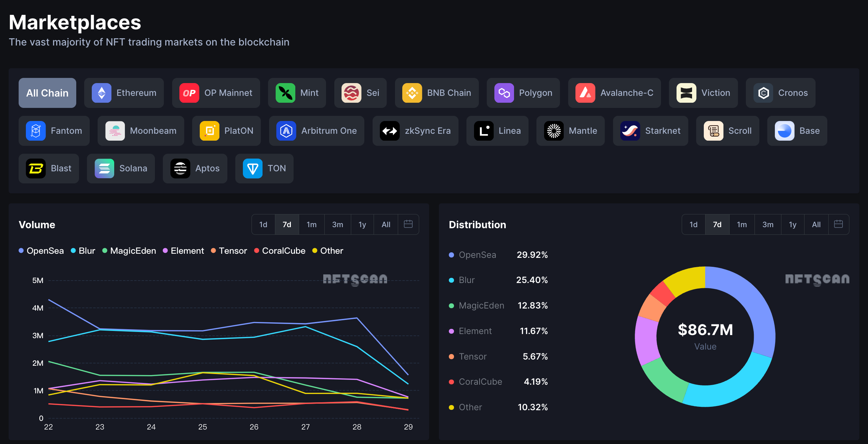Set Distribution range to 1y
The width and height of the screenshot is (868, 444).
coord(792,224)
